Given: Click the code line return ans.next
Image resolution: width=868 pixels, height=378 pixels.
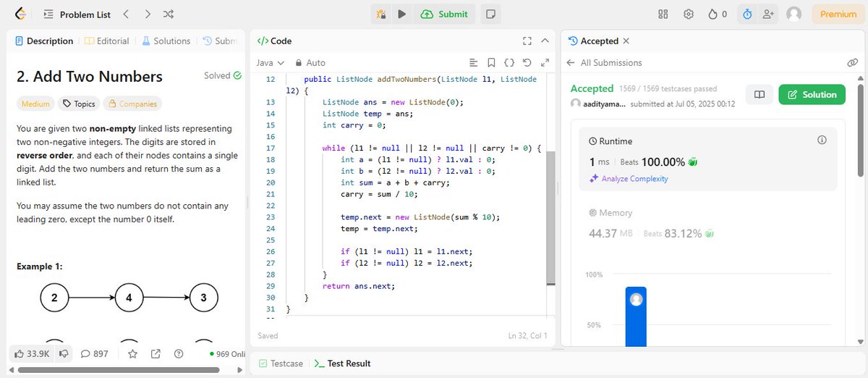Looking at the screenshot, I should 359,286.
